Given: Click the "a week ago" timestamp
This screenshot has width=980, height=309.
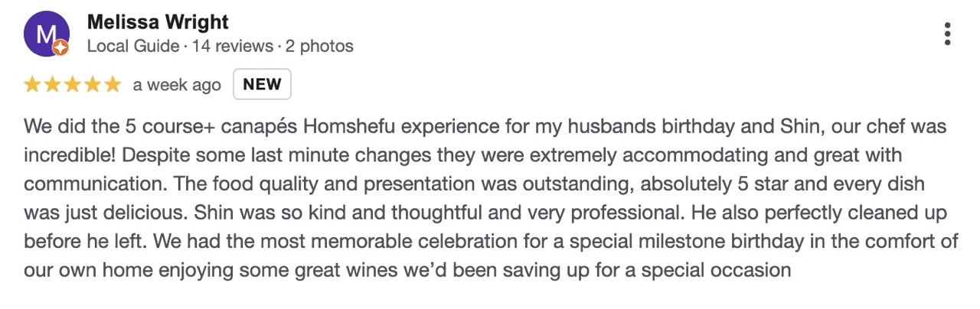Looking at the screenshot, I should (177, 85).
